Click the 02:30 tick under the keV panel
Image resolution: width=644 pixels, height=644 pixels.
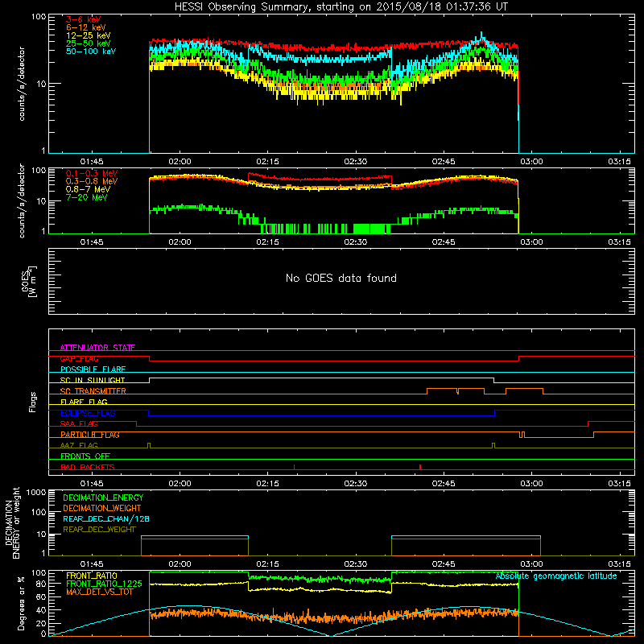(356, 162)
